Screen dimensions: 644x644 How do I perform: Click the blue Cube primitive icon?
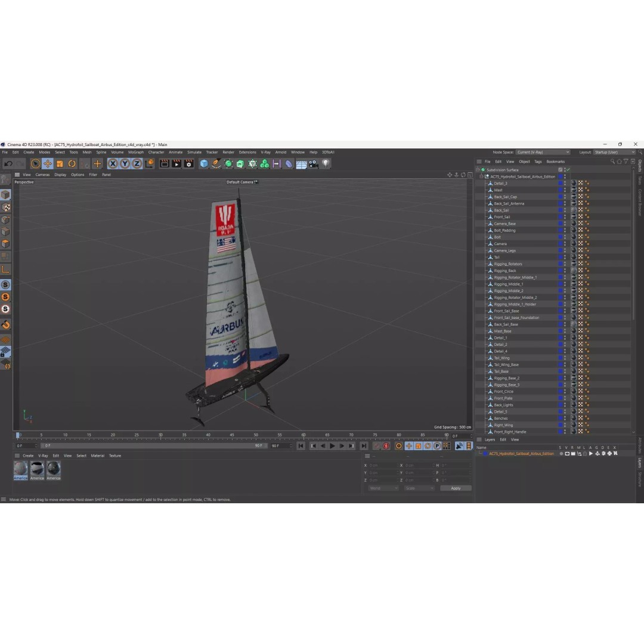tap(204, 163)
